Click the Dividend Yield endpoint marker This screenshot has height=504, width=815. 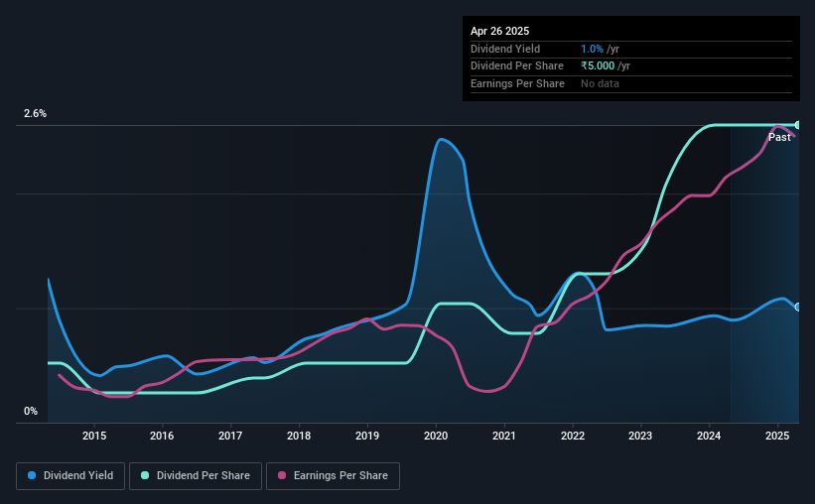click(x=798, y=308)
